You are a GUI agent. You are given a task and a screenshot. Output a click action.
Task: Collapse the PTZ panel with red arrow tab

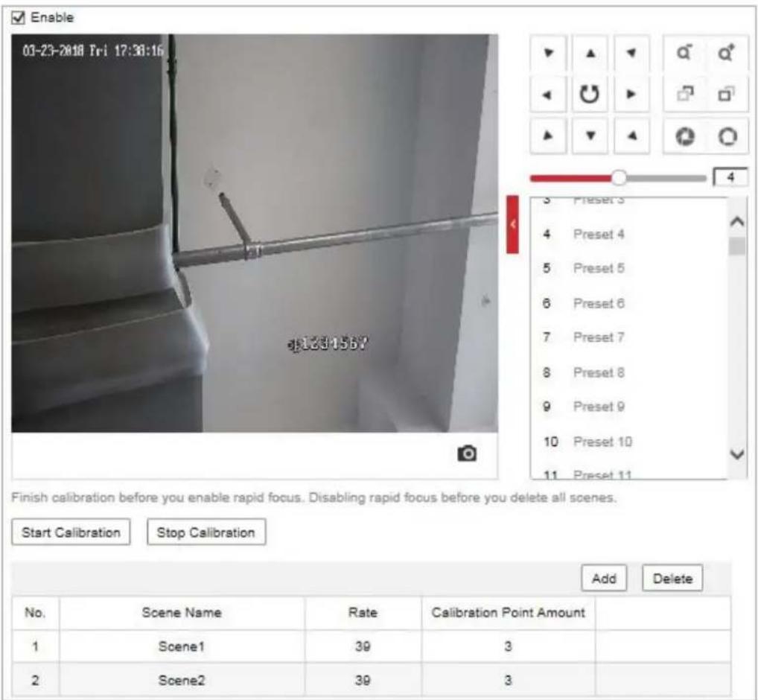click(x=512, y=224)
